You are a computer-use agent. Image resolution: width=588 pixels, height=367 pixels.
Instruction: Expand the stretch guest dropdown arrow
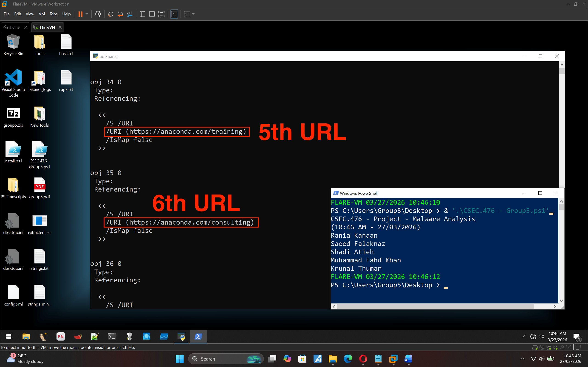point(193,14)
